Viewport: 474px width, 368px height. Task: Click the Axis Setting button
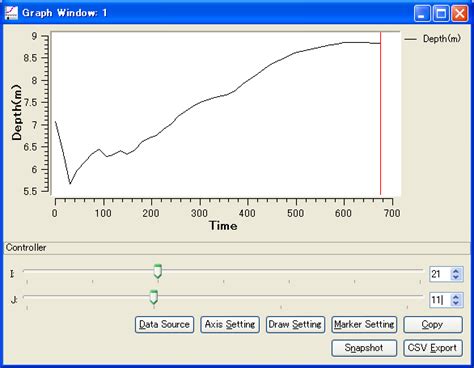[230, 325]
